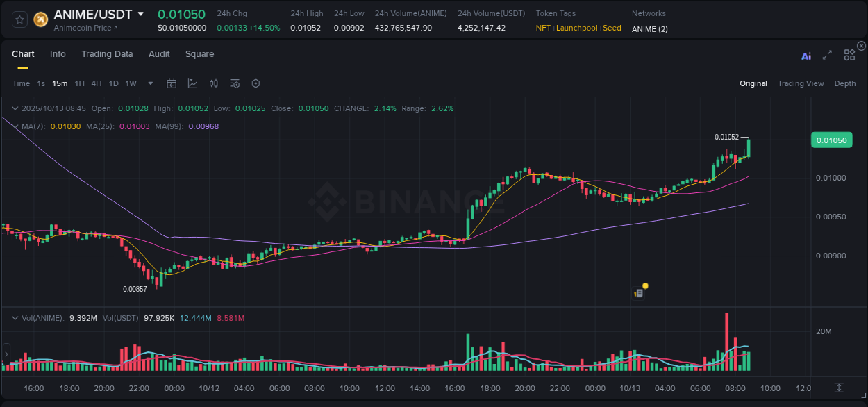The image size is (868, 407).
Task: Open the Audit tab
Action: (x=159, y=54)
